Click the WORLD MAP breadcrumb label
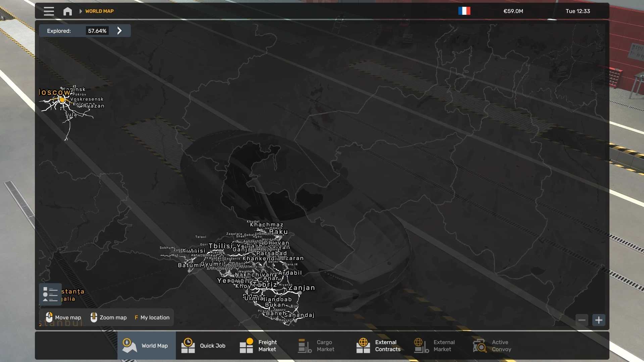This screenshot has width=644, height=362. tap(99, 11)
